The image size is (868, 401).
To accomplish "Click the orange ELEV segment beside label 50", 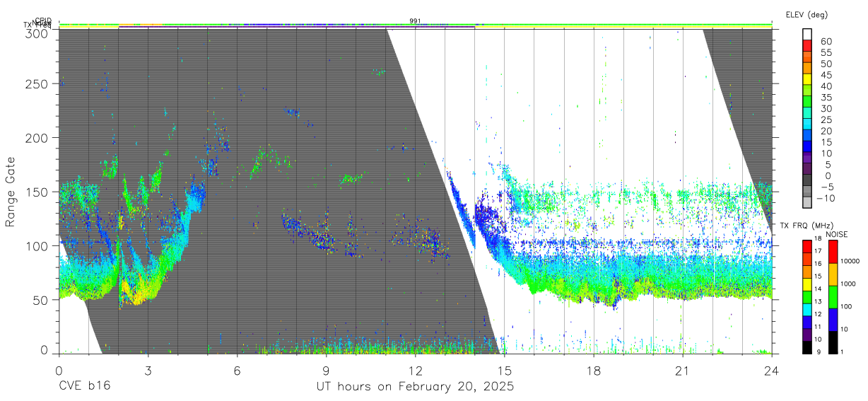I will [807, 68].
